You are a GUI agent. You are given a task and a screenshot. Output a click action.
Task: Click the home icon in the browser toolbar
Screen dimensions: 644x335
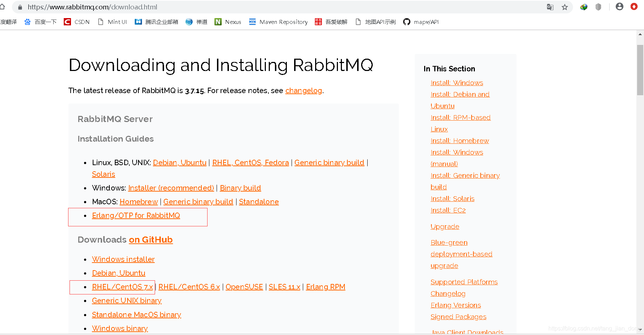2,7
